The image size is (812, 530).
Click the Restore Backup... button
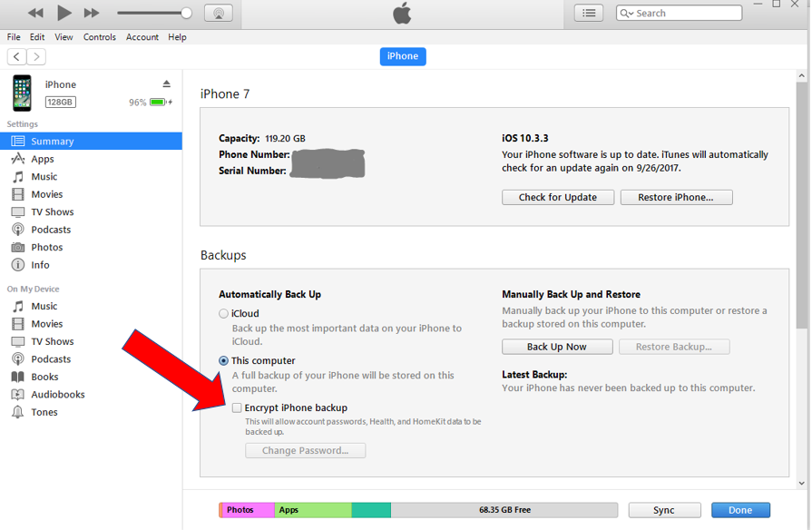674,347
